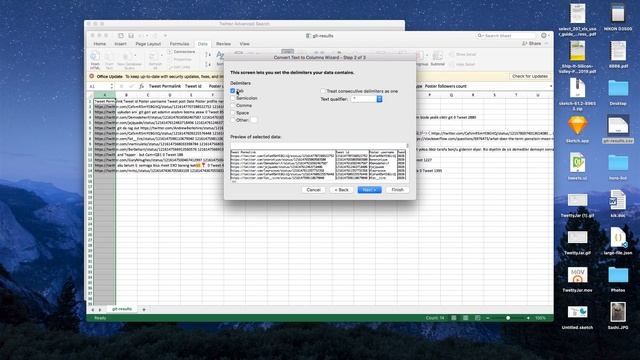640x360 pixels.
Task: Select the git-results.csv desktop file
Action: pyautogui.click(x=618, y=129)
